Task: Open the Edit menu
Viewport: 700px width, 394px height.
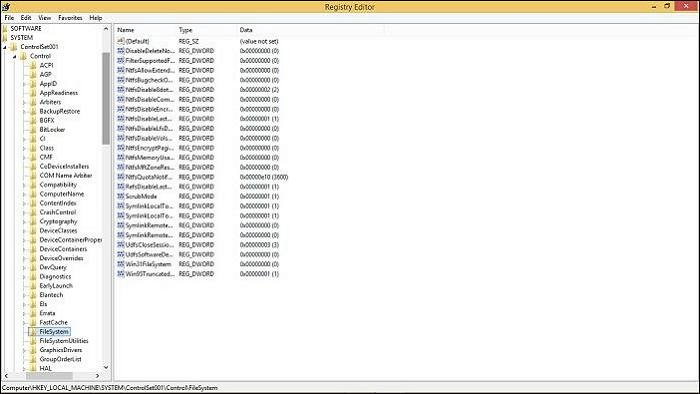Action: pos(26,18)
